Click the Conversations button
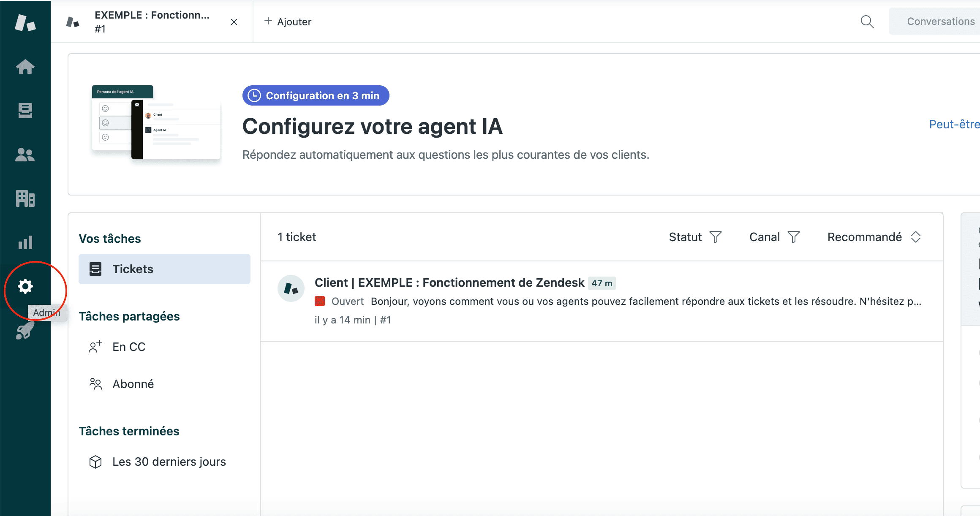Screen dimensions: 980x516 click(940, 22)
